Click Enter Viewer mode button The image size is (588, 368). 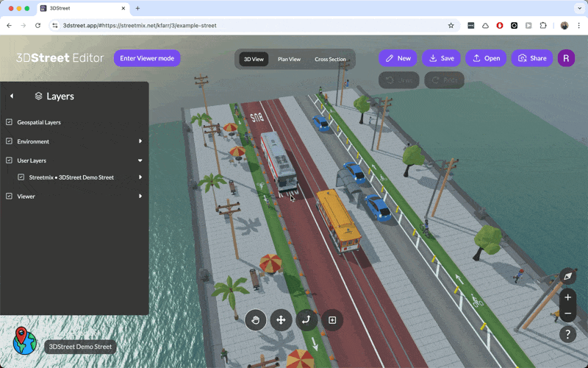pyautogui.click(x=147, y=58)
